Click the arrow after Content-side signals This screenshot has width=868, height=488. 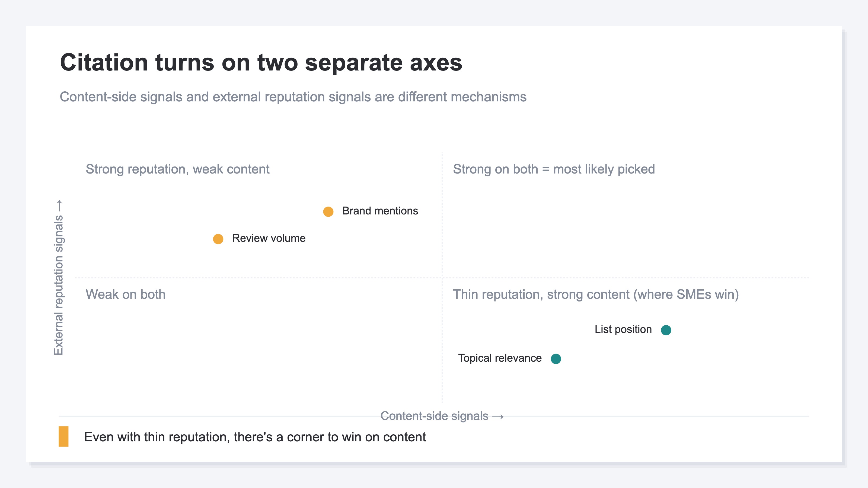tap(498, 417)
